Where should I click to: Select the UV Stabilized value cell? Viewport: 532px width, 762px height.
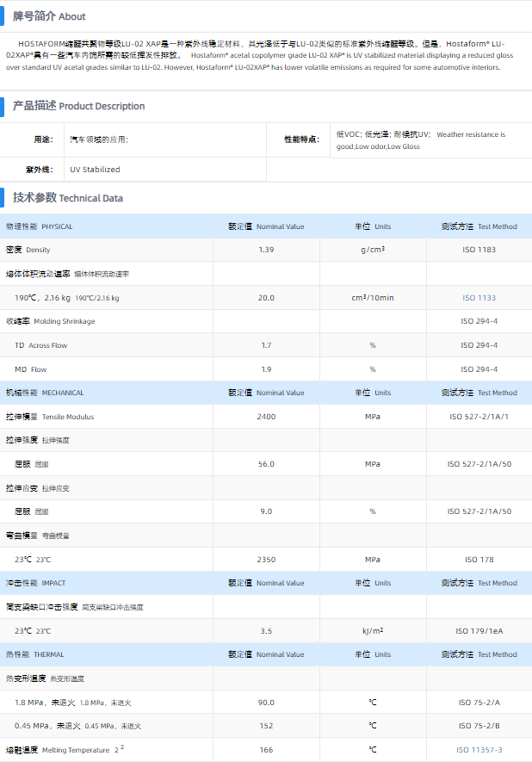tap(95, 170)
